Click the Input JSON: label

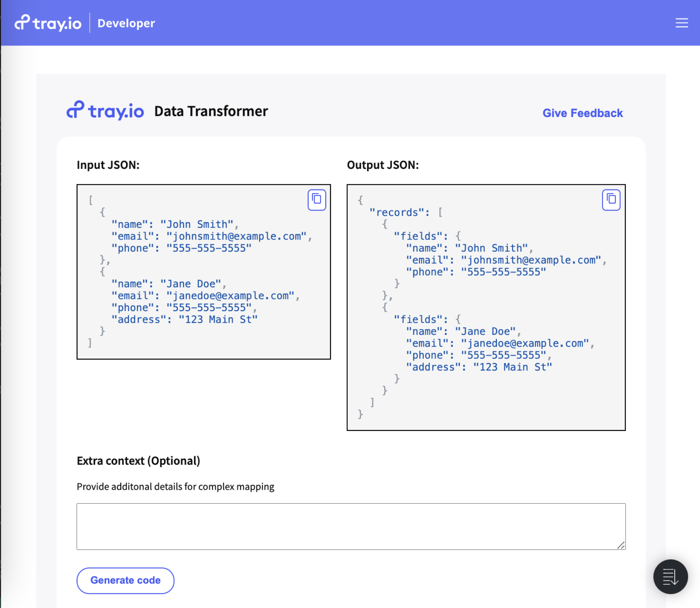108,165
